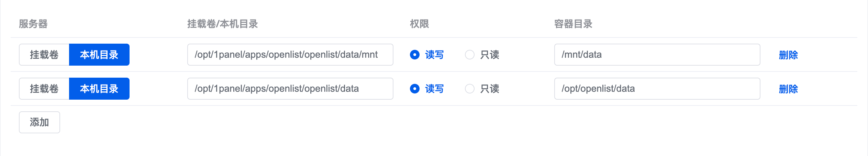Enable 读写 permission for /mnt/data row
The image size is (868, 156).
pos(415,55)
